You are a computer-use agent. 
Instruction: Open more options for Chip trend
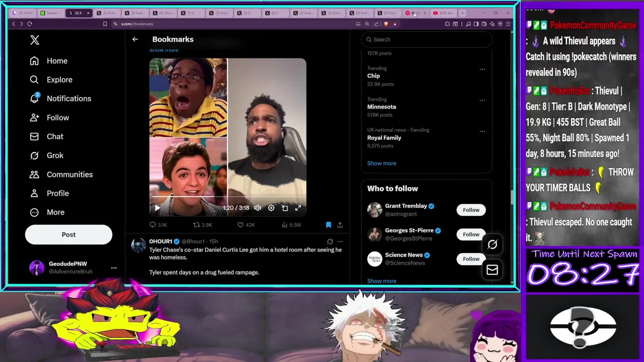click(x=482, y=69)
